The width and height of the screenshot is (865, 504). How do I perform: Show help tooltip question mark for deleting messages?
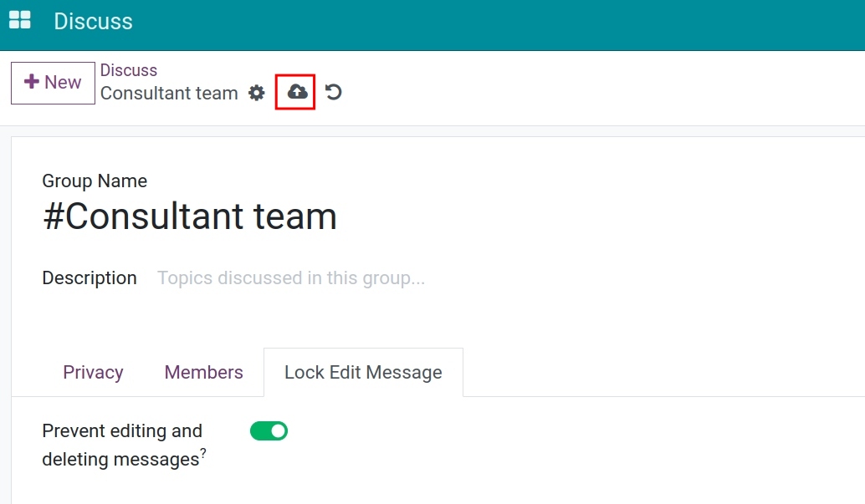(203, 453)
